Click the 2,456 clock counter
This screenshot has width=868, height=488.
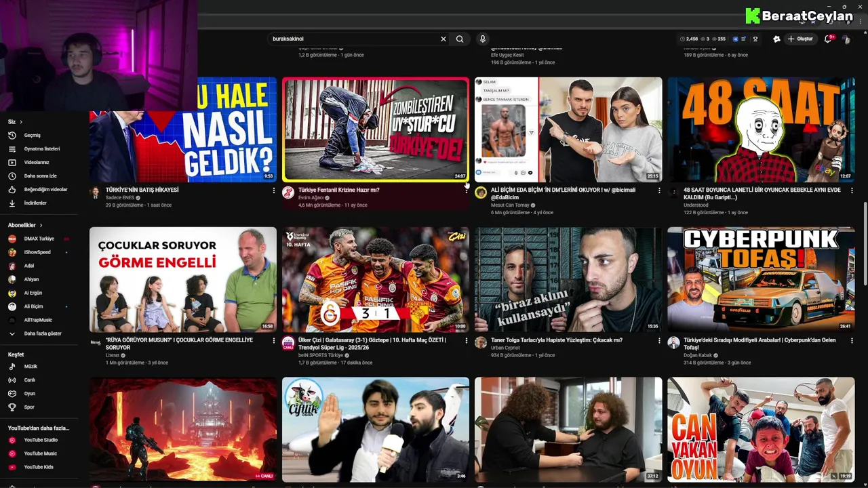point(689,39)
